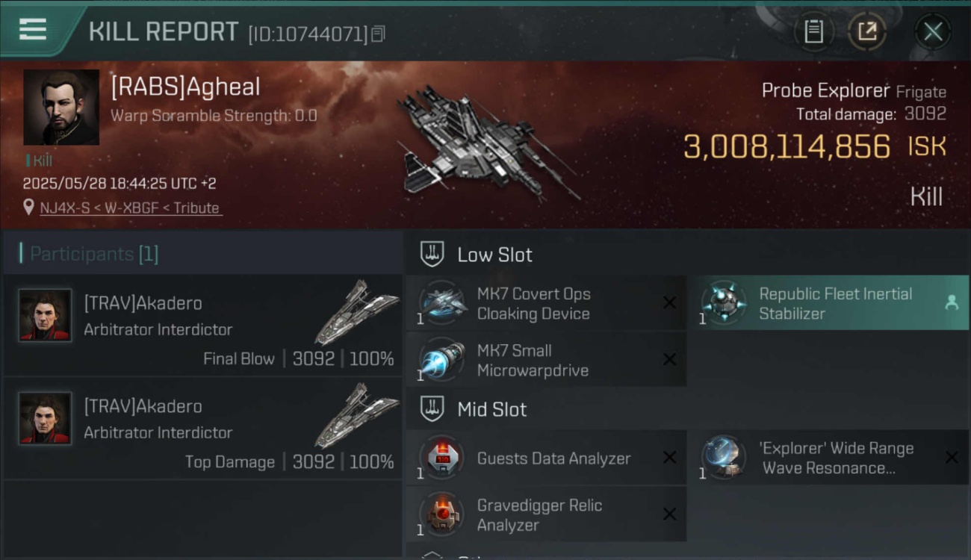The image size is (971, 560).
Task: Click the Guests Data Analyzer icon
Action: 442,458
